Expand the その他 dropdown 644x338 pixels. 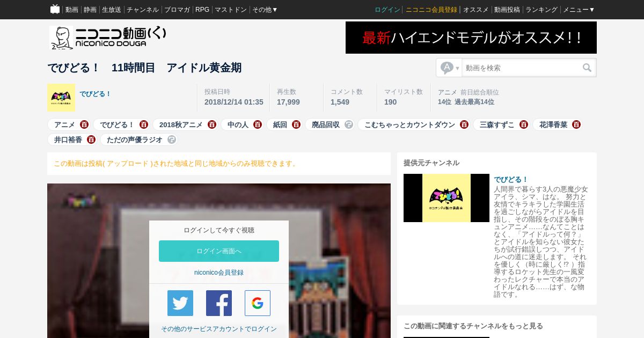pyautogui.click(x=265, y=10)
